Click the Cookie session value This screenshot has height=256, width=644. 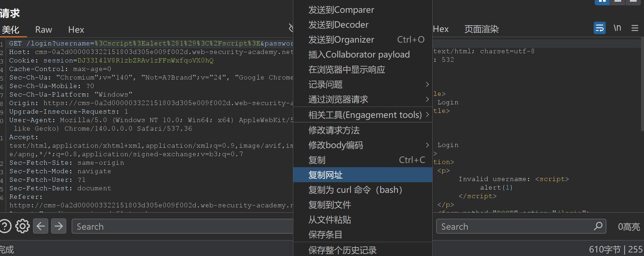coord(145,60)
